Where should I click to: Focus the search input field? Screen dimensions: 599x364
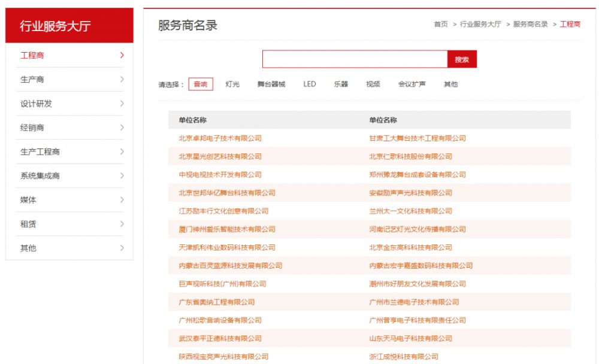pyautogui.click(x=355, y=59)
